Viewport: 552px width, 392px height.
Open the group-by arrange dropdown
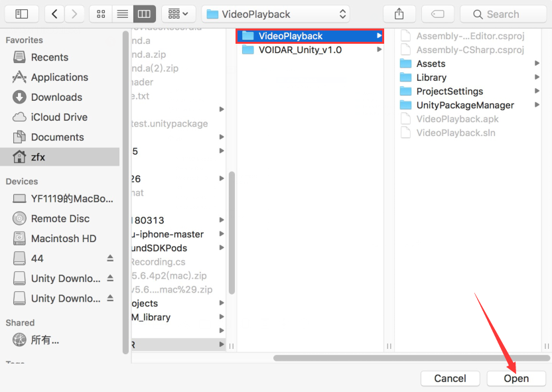point(178,14)
